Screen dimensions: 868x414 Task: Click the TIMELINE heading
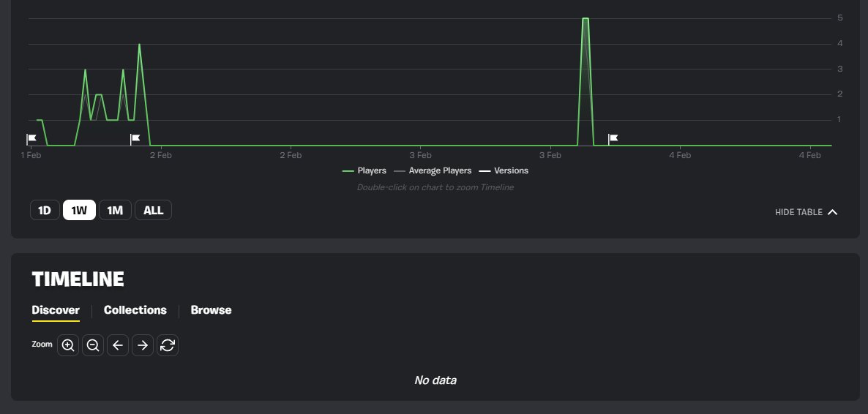(78, 279)
